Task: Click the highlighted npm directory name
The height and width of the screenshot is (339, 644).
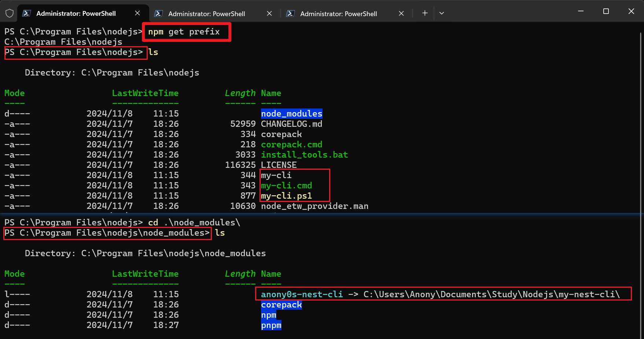Action: click(x=269, y=315)
